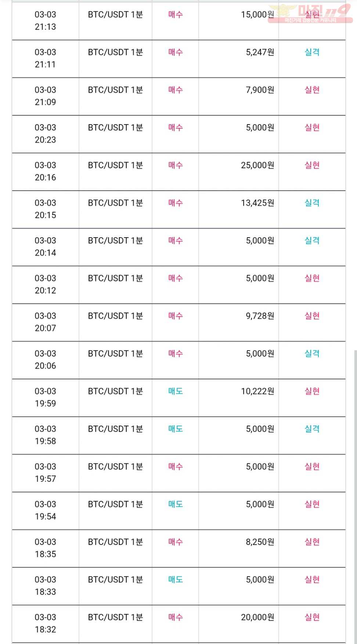Select the 03-03 21:11 trade row
This screenshot has height=644, width=357.
point(179,59)
